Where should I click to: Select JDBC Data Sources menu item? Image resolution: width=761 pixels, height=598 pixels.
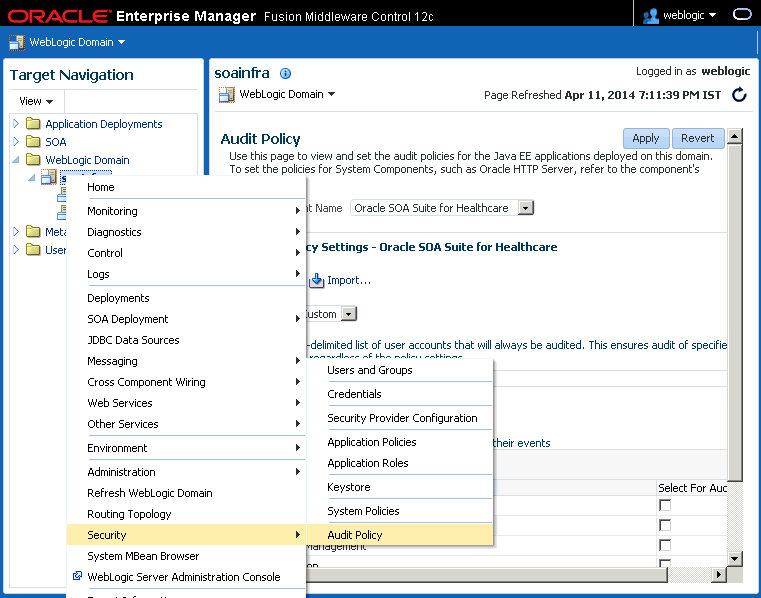[186, 340]
